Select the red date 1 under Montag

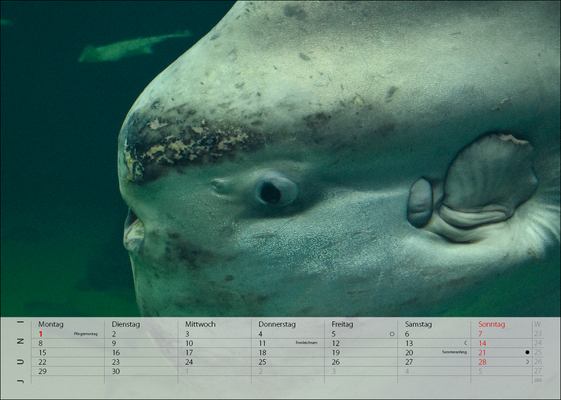40,334
